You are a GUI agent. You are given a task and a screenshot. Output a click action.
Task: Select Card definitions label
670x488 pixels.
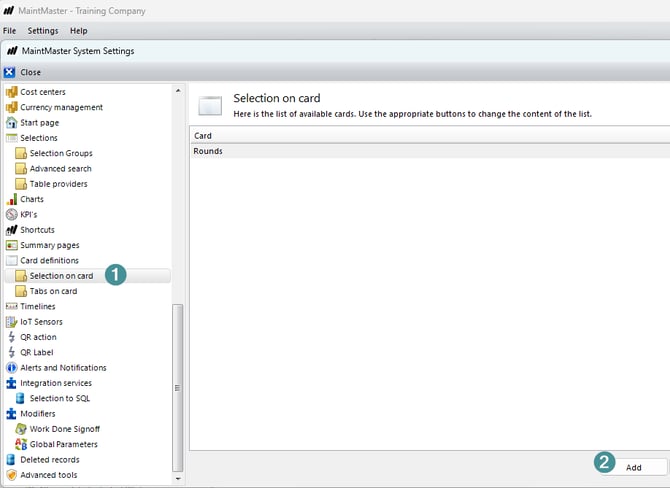pyautogui.click(x=50, y=260)
